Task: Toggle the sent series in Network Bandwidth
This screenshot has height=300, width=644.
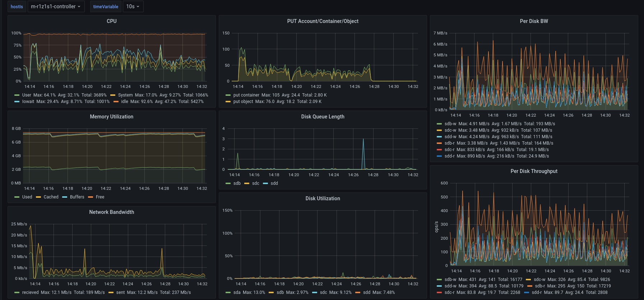Action: pos(120,292)
